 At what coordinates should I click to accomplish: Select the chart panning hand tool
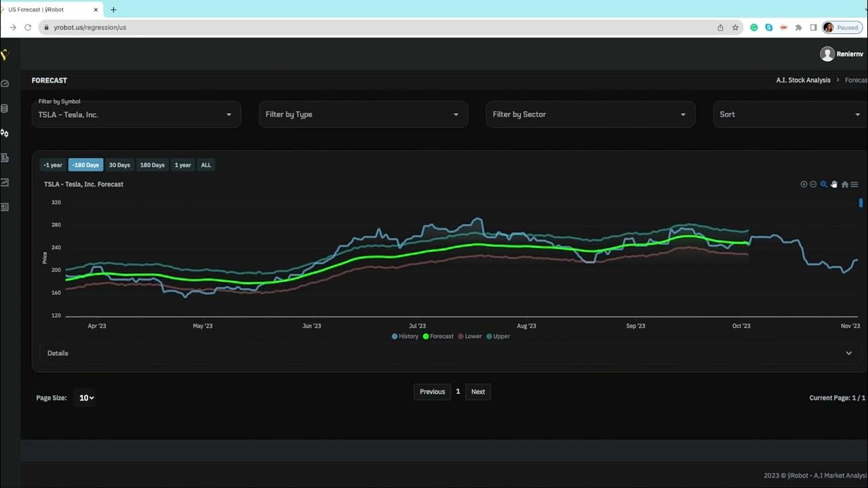coord(834,184)
